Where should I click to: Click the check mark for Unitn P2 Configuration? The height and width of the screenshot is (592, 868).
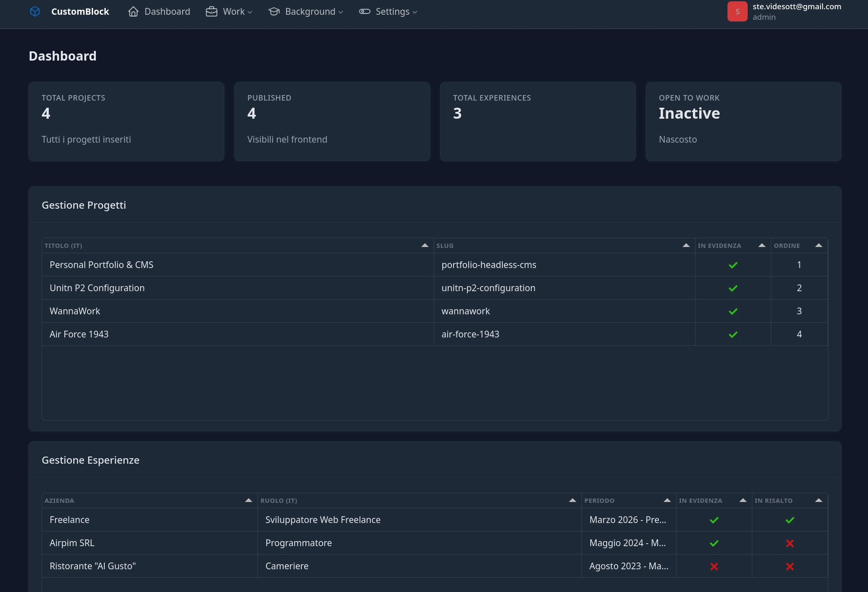[733, 288]
